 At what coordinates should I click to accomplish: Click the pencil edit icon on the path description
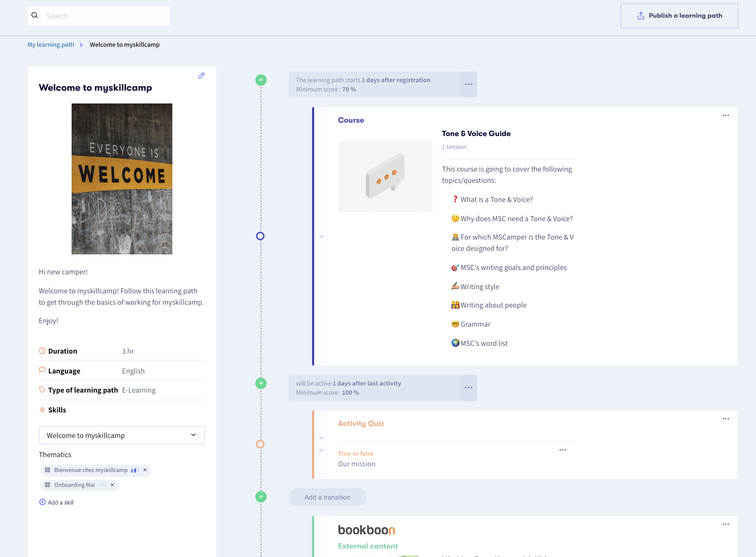tap(201, 75)
